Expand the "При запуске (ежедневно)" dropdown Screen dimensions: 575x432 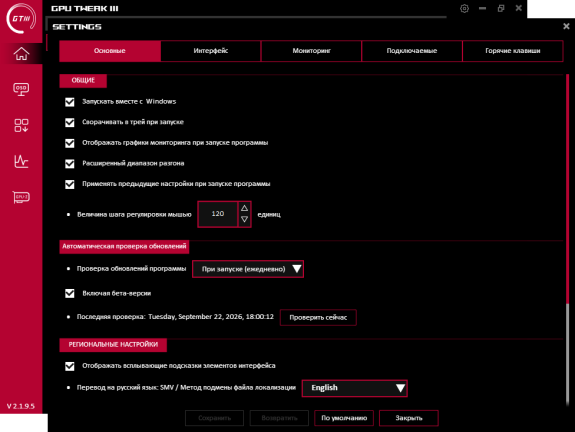tap(248, 269)
